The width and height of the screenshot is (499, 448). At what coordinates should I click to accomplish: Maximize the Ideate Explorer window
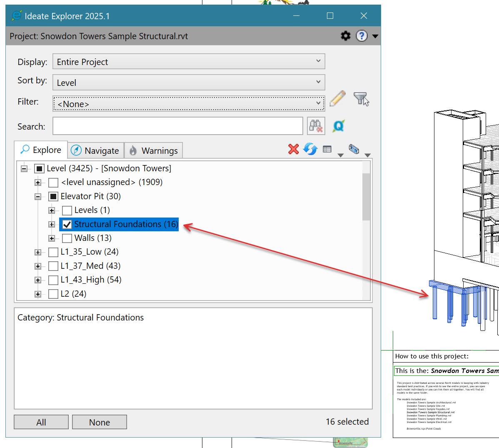(330, 15)
